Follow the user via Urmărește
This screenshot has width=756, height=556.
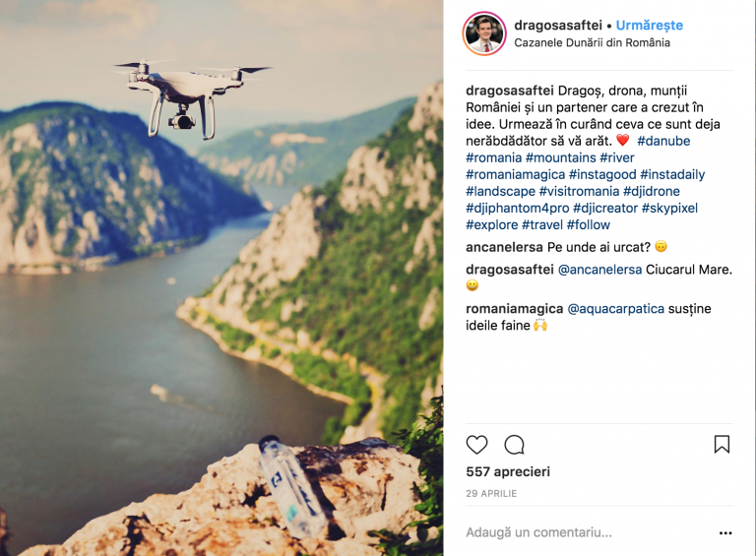pos(650,25)
